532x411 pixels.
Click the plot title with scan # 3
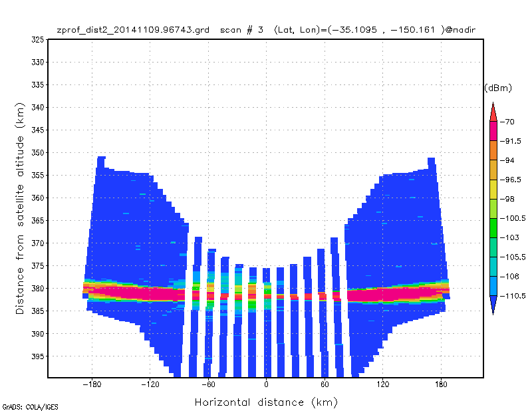(267, 30)
